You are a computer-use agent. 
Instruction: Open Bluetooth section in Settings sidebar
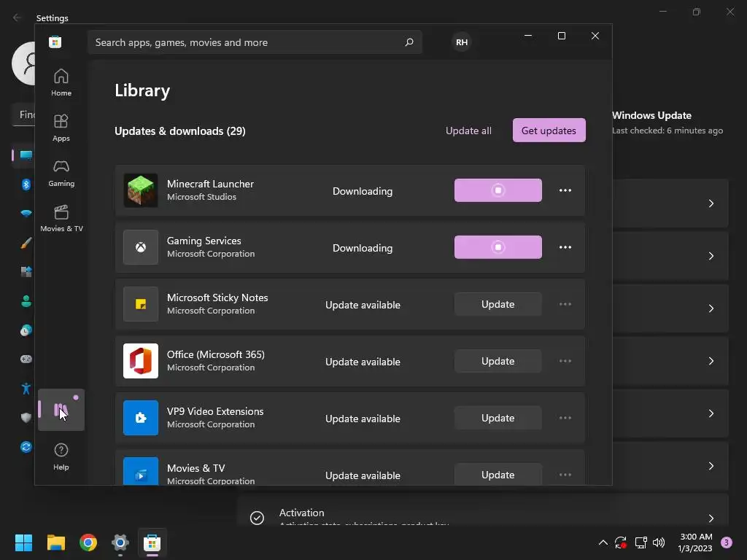pos(26,184)
